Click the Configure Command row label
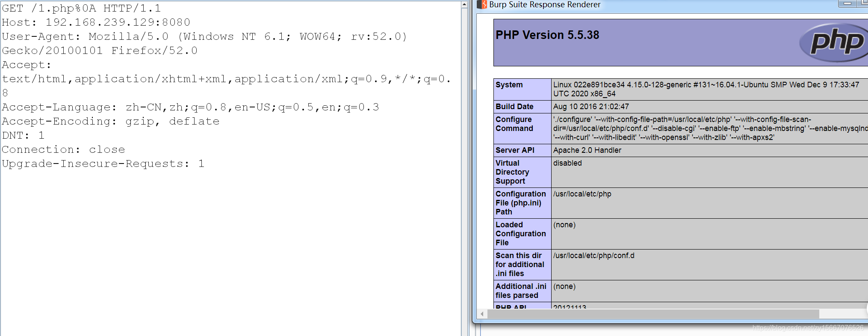Screen dimensions: 868x336 (514, 124)
